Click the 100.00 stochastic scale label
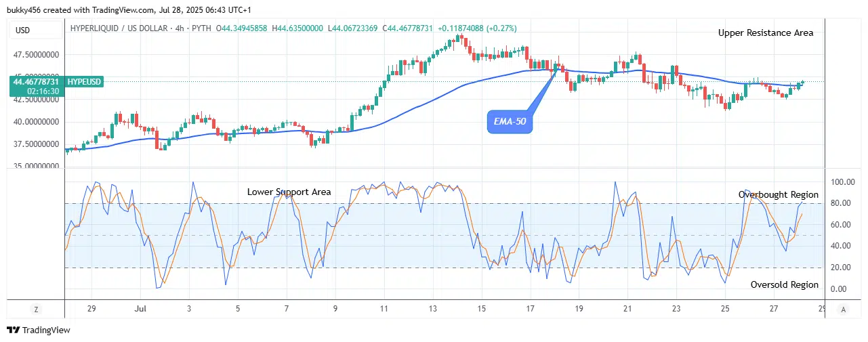868x342 pixels. [x=843, y=182]
